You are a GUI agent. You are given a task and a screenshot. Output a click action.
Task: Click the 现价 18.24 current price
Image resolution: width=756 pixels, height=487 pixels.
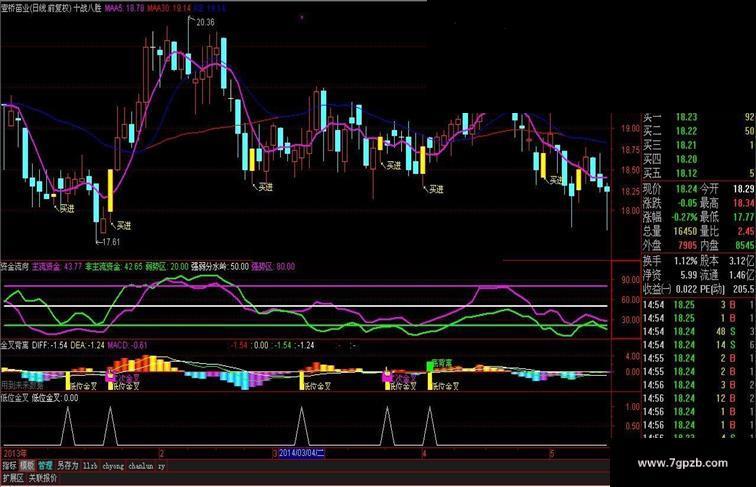point(686,189)
